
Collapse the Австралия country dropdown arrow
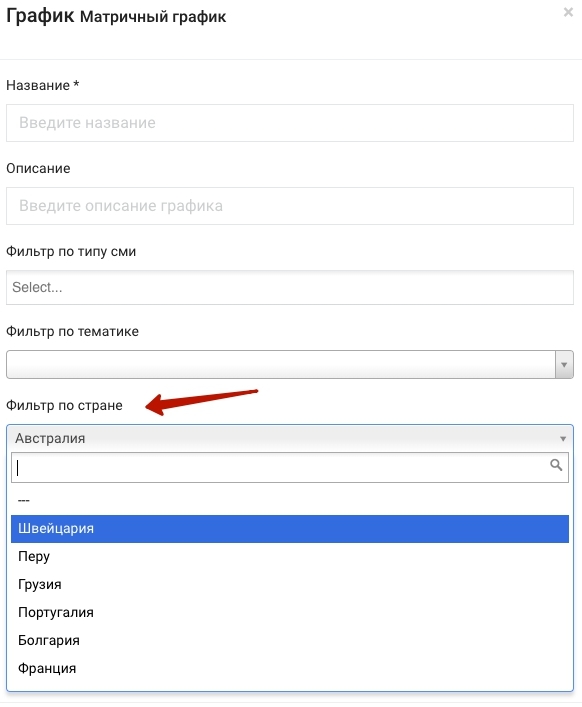tap(563, 439)
